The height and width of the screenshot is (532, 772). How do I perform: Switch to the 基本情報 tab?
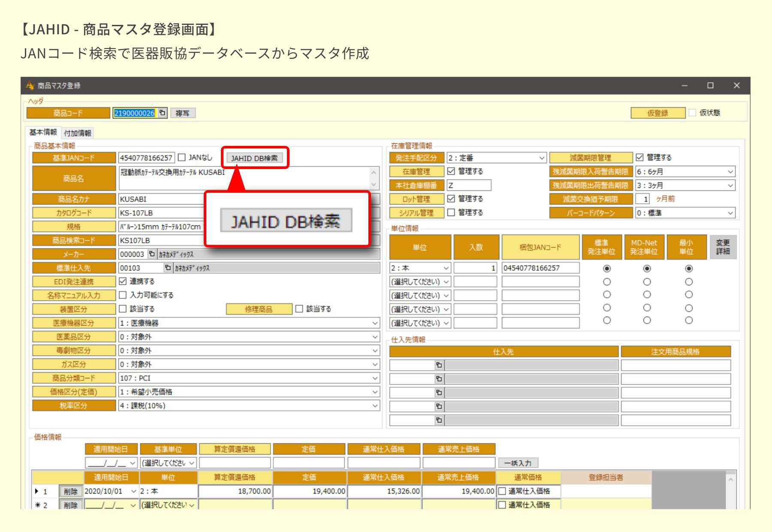(x=43, y=132)
